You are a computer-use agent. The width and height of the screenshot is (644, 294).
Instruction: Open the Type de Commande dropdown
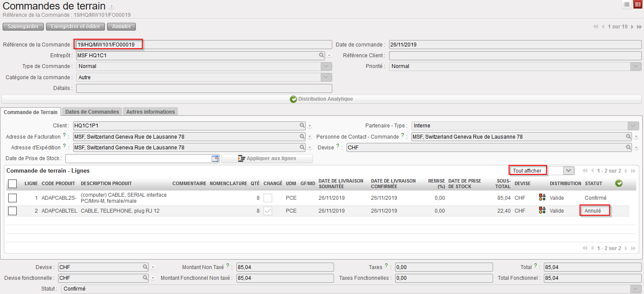coord(326,66)
